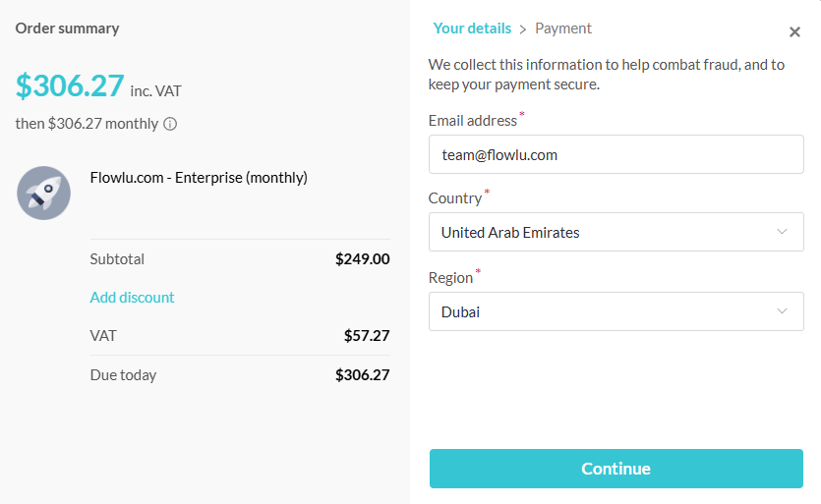The image size is (821, 504).
Task: Click the Subtotal $249.00 amount
Action: 363,259
